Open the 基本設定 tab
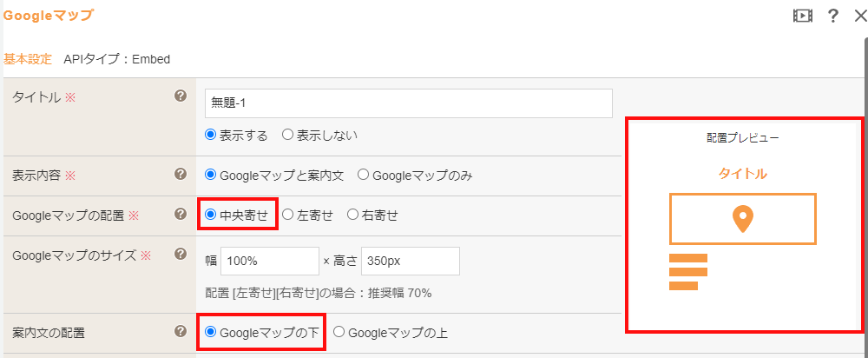The image size is (868, 358). click(28, 59)
